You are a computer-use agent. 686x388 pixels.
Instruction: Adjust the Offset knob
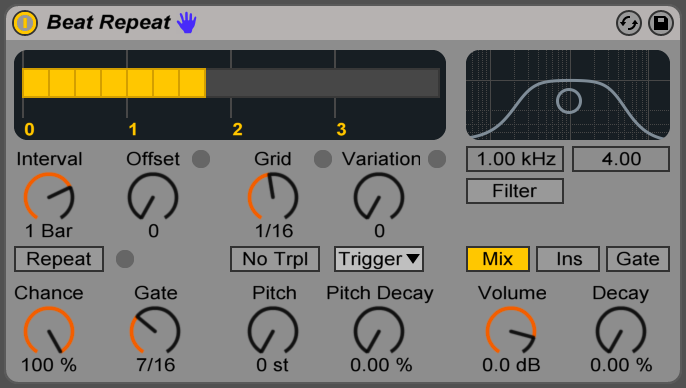pos(153,196)
